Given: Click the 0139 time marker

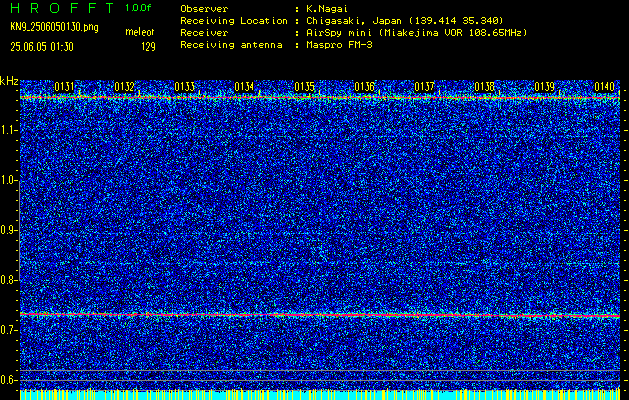Looking at the screenshot, I should (545, 86).
